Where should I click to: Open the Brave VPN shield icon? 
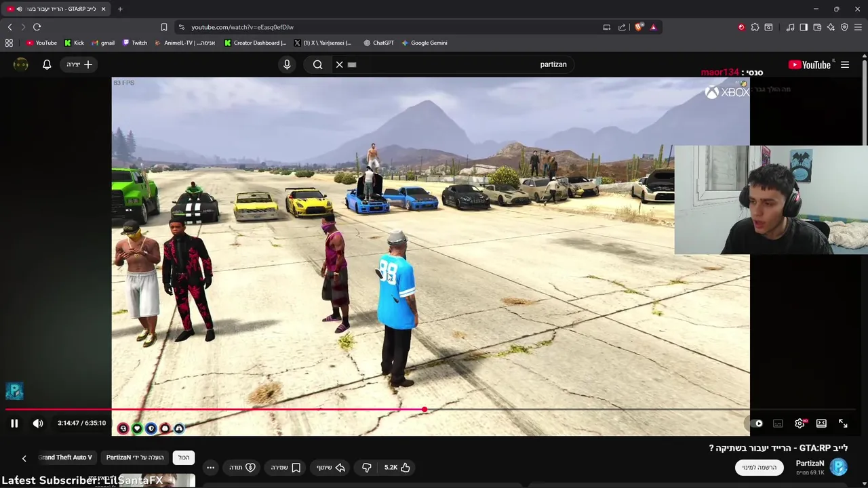click(x=844, y=27)
